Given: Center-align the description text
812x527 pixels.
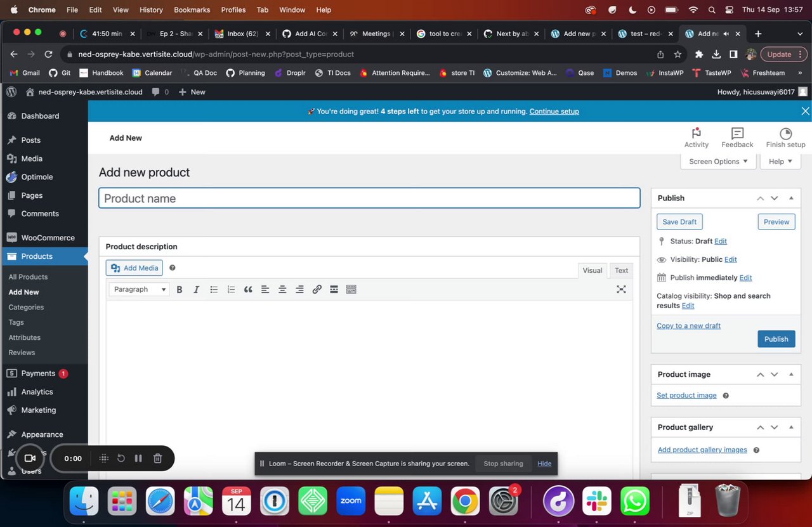Looking at the screenshot, I should tap(282, 289).
